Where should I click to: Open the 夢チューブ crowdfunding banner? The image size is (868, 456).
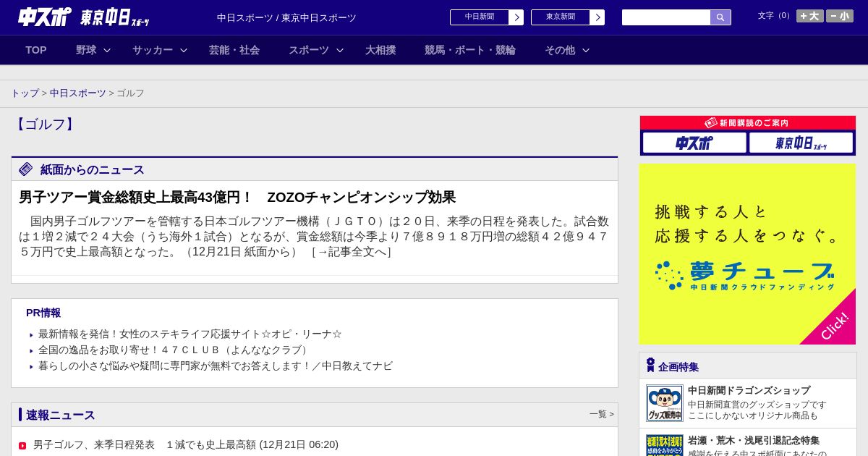[x=747, y=253]
